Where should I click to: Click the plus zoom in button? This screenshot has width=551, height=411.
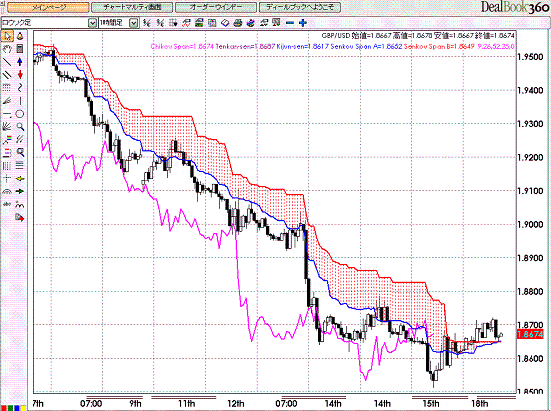[x=303, y=23]
